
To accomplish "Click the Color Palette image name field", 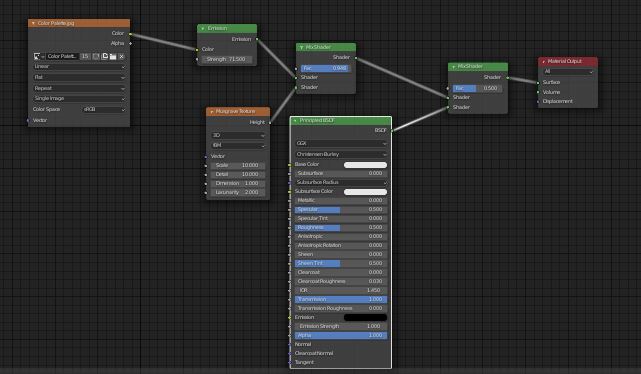I will click(x=62, y=56).
